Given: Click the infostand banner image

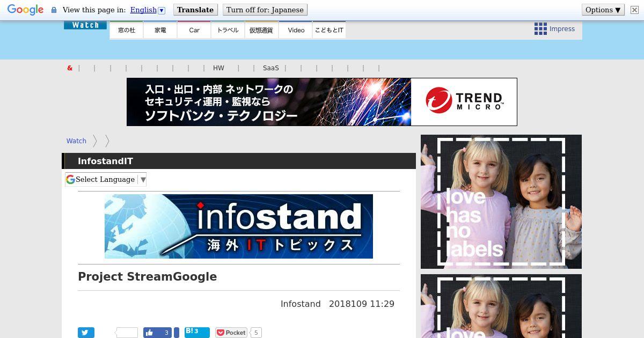Looking at the screenshot, I should pos(239,226).
